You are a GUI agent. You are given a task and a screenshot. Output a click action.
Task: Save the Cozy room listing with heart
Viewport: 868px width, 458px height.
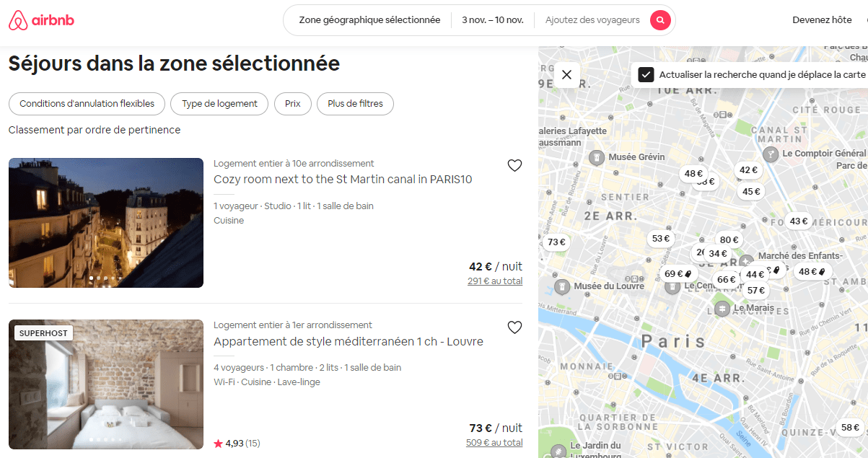[x=514, y=166]
